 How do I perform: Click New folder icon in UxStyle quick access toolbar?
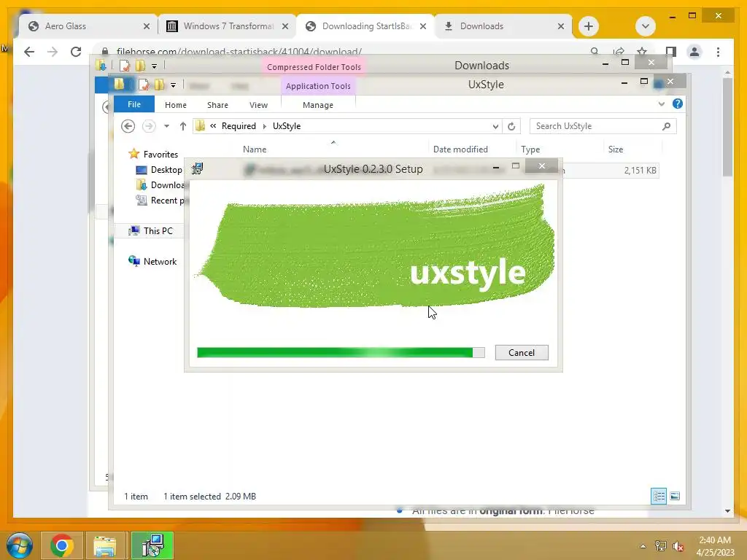pyautogui.click(x=159, y=85)
